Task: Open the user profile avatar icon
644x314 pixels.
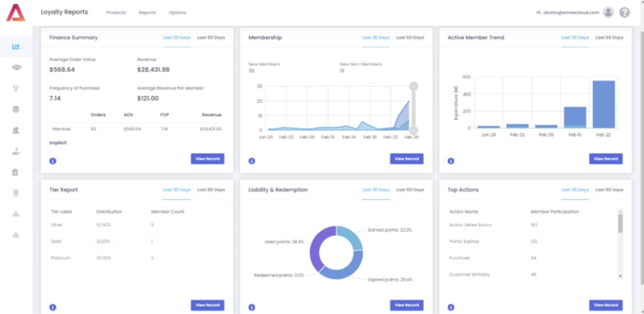Action: [x=608, y=13]
